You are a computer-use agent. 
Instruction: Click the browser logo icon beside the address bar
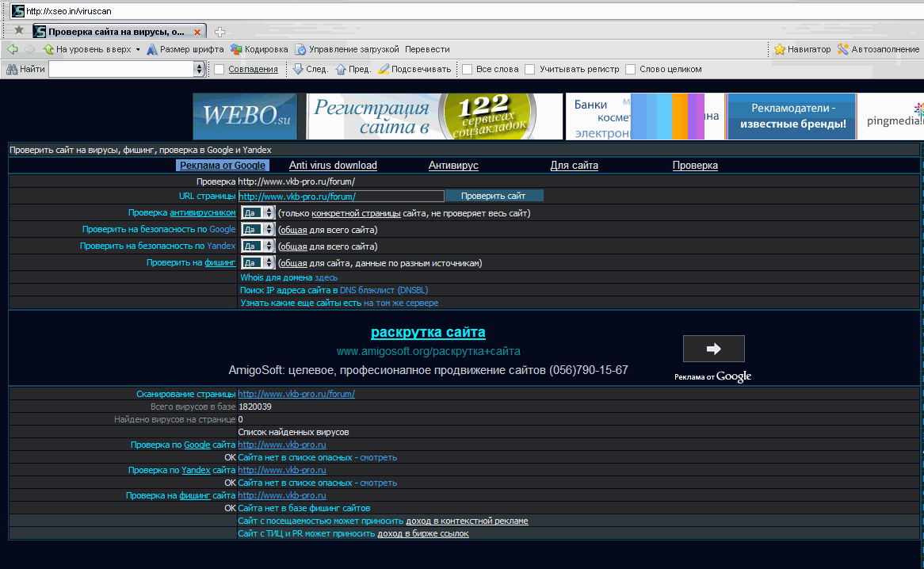tap(18, 10)
